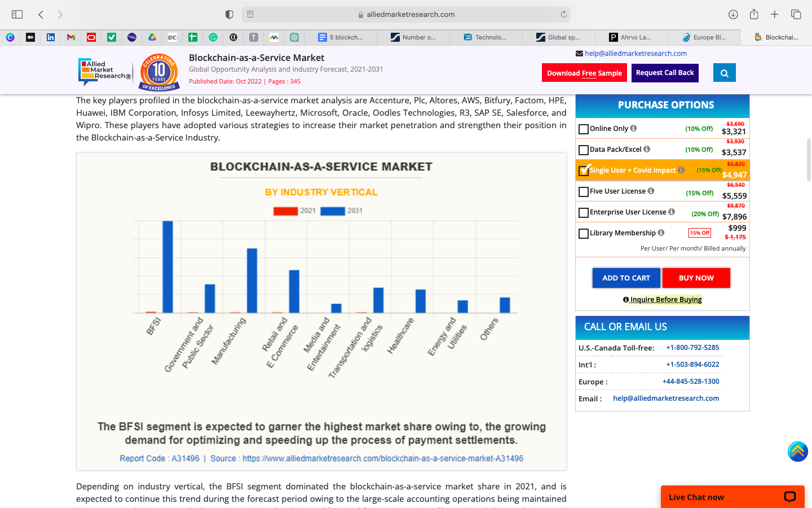
Task: Check the Data Pack/Excel checkbox
Action: pos(584,150)
